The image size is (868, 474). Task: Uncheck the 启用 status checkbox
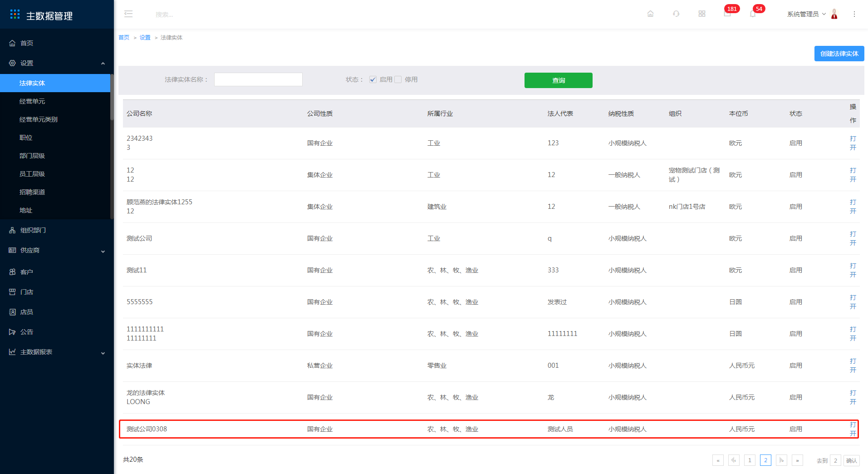coord(373,79)
